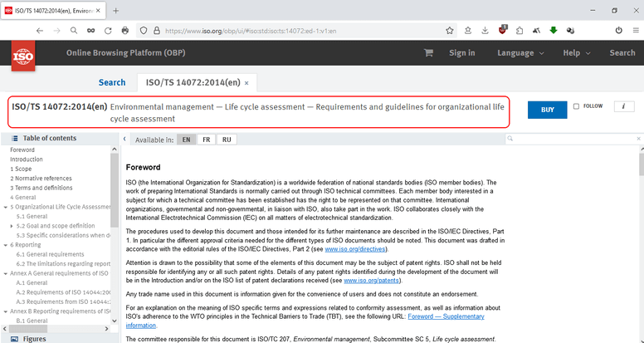Viewport: 644px width, 343px height.
Task: Open A.1 General entry
Action: coord(32,282)
